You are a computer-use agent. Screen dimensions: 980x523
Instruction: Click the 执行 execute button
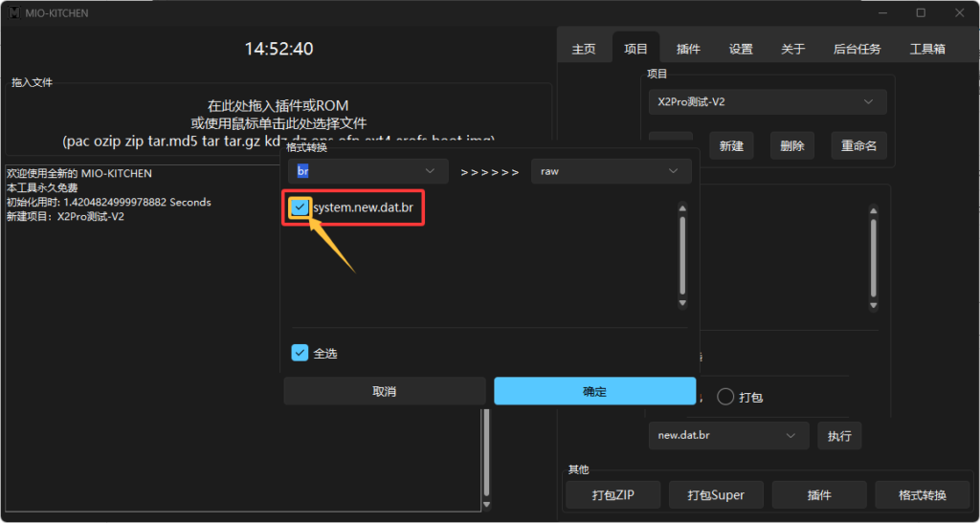coord(839,436)
